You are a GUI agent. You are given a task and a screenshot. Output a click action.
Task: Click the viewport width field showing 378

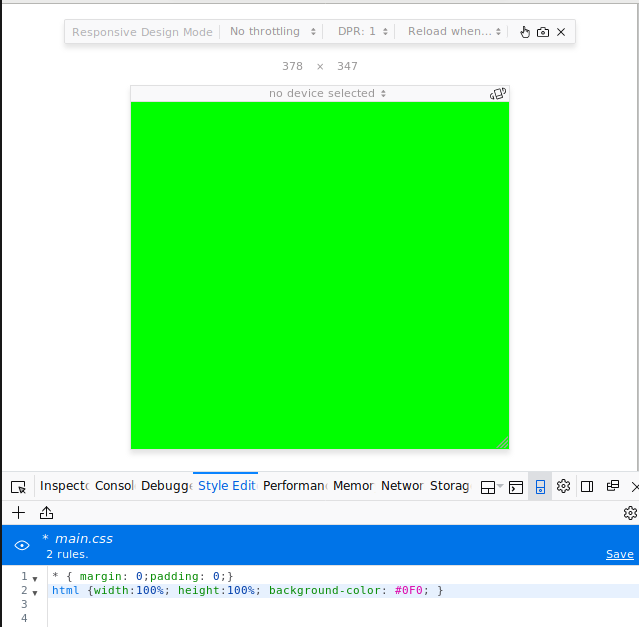coord(292,66)
